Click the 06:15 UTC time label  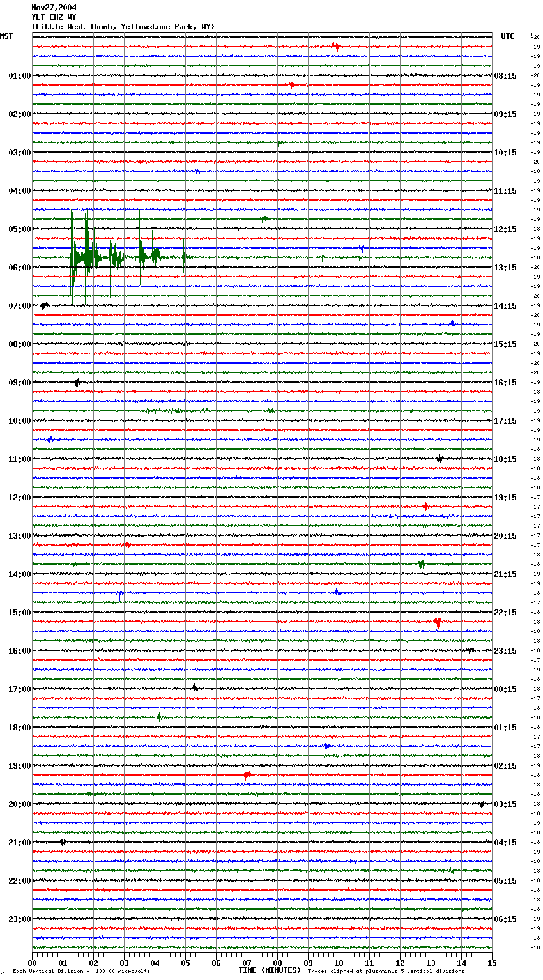click(505, 919)
